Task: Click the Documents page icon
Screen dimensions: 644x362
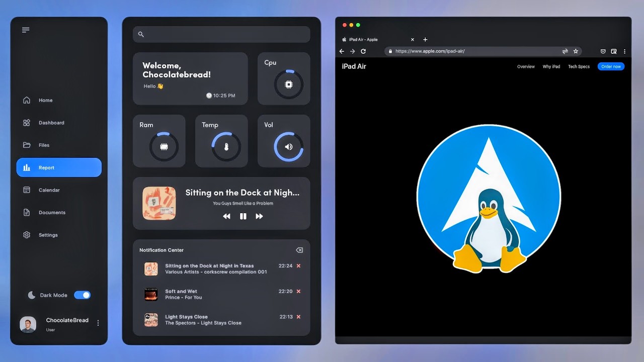Action: [27, 213]
